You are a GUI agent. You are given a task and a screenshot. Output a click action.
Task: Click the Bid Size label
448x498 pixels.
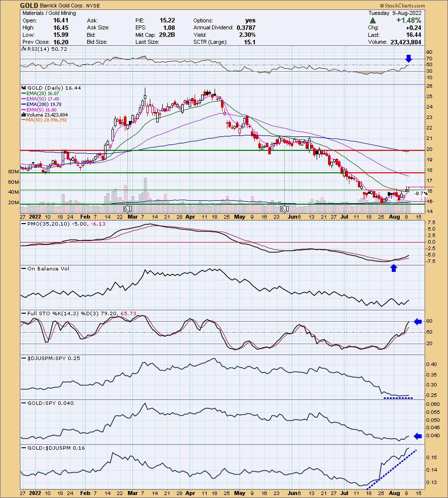click(x=97, y=42)
